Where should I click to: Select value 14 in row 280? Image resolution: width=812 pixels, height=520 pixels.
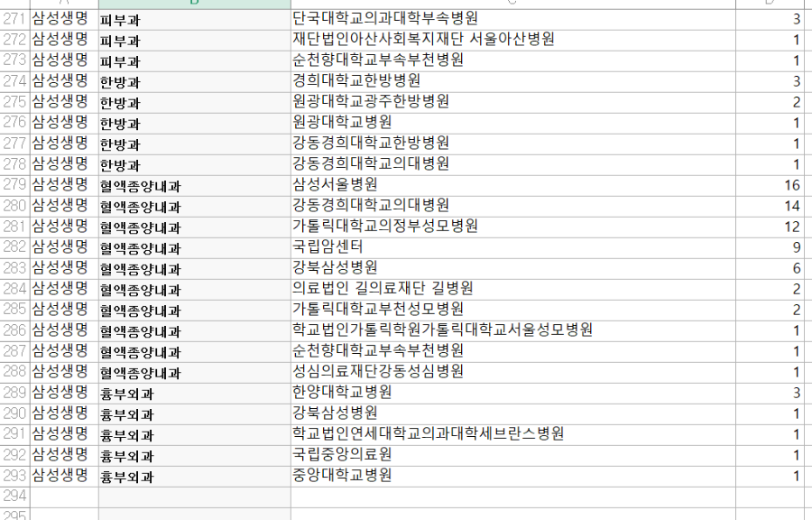pos(769,206)
